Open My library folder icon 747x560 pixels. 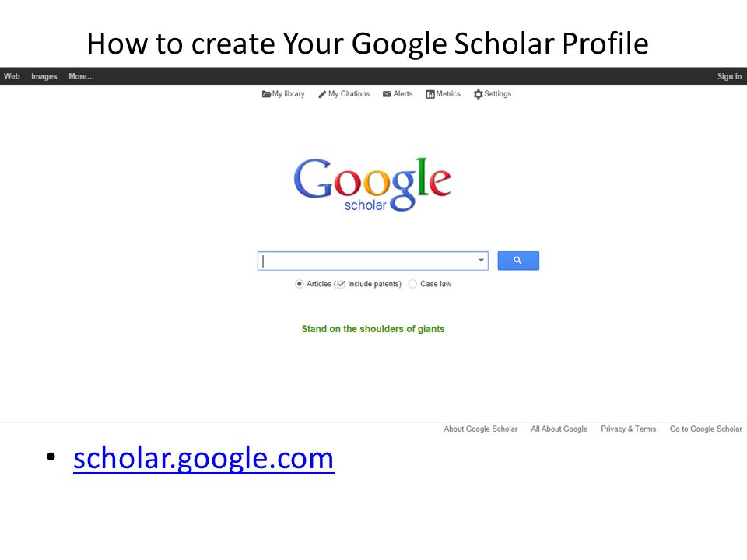pyautogui.click(x=266, y=94)
